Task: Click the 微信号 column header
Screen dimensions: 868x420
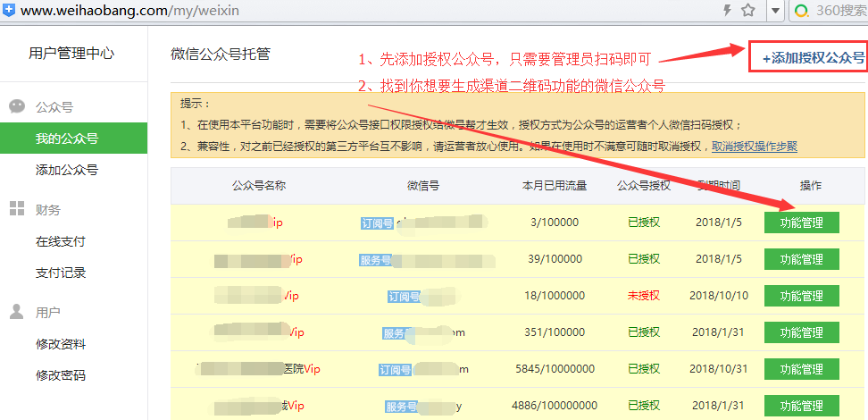Action: 423,186
